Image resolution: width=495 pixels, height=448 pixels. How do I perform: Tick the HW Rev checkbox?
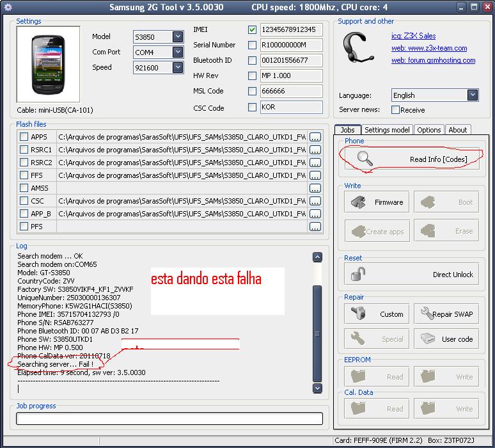click(x=252, y=76)
